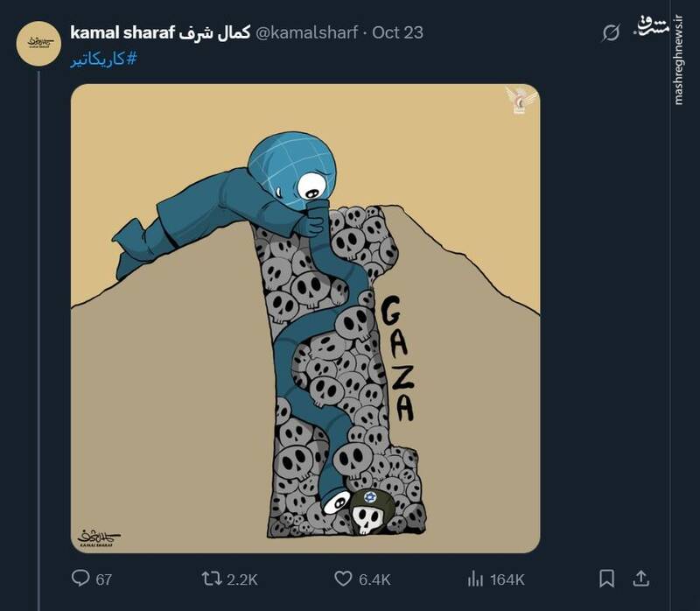This screenshot has width=700, height=611.
Task: Click the retweet arrows icon
Action: coord(213,579)
